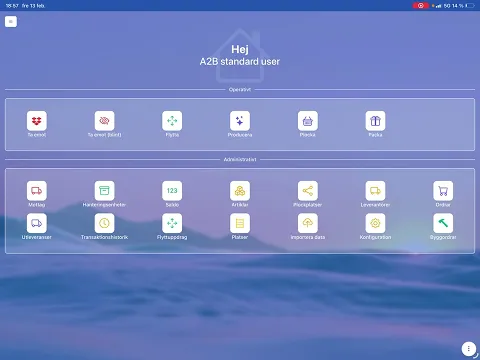Open the Packa packing tile
480x360 pixels.
click(x=375, y=121)
